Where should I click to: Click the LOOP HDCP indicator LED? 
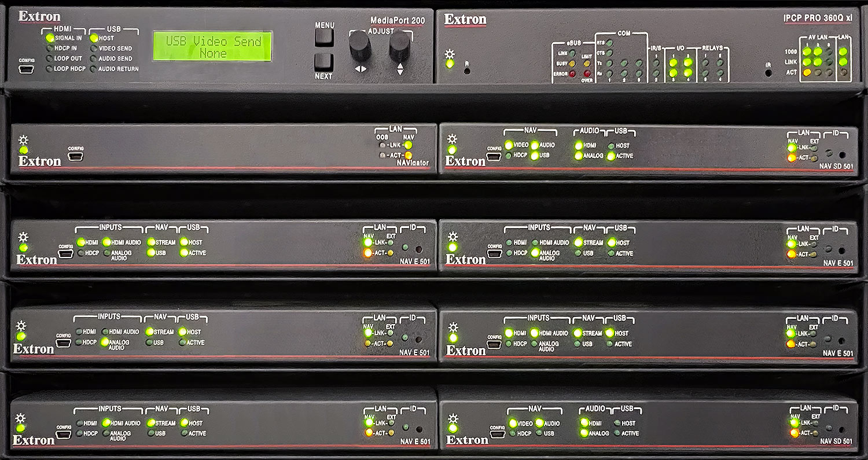point(50,69)
